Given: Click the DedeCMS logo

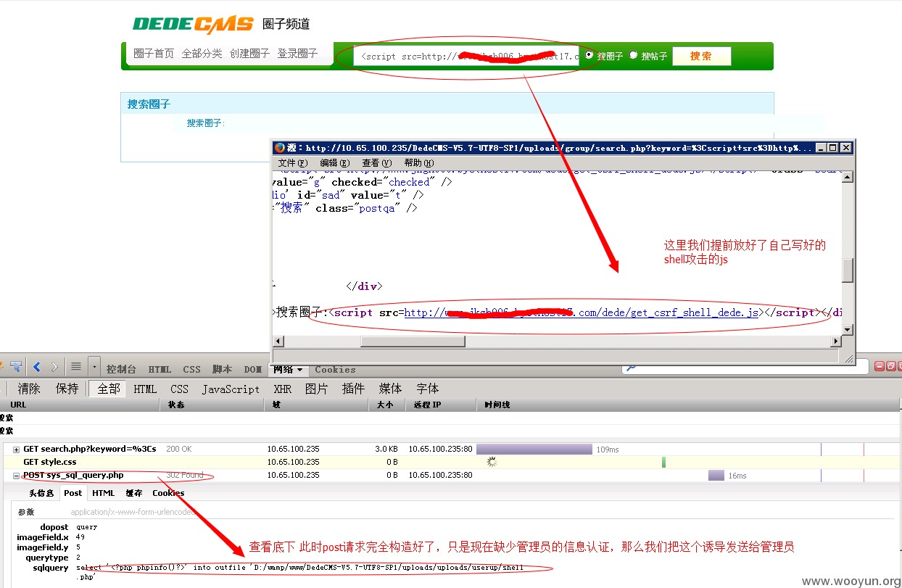Looking at the screenshot, I should point(193,25).
